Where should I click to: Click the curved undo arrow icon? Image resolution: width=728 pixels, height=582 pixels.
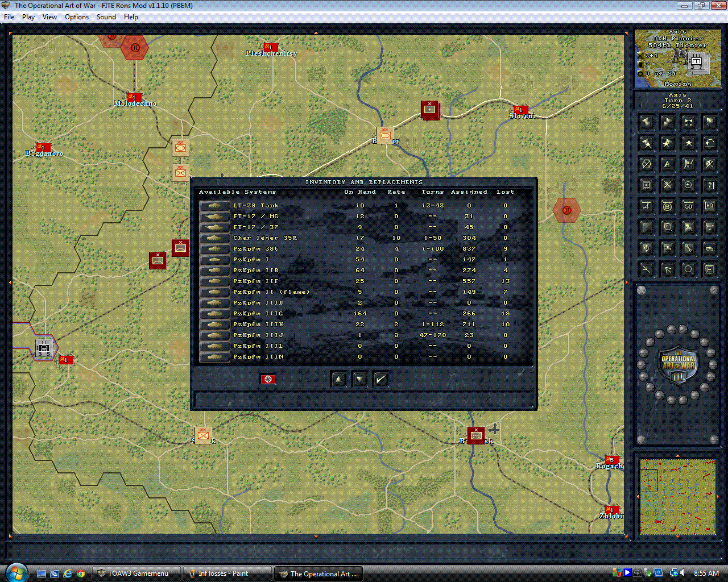[x=709, y=143]
